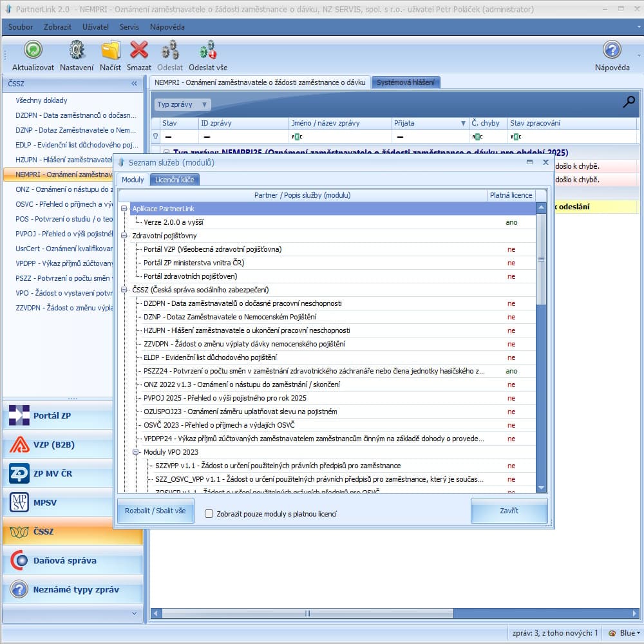The image size is (644, 644).
Task: Click the horizontal scrollbar thumb at bottom
Action: pos(308,613)
